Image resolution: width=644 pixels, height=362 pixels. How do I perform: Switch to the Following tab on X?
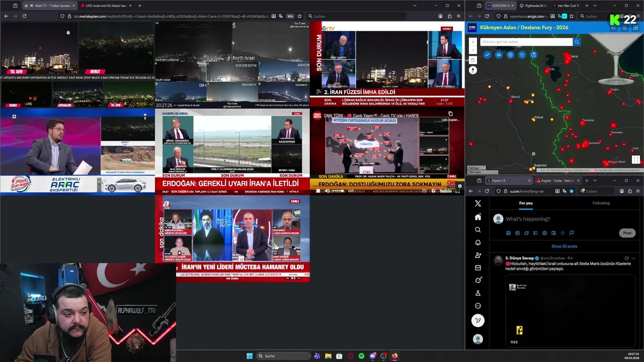601,203
